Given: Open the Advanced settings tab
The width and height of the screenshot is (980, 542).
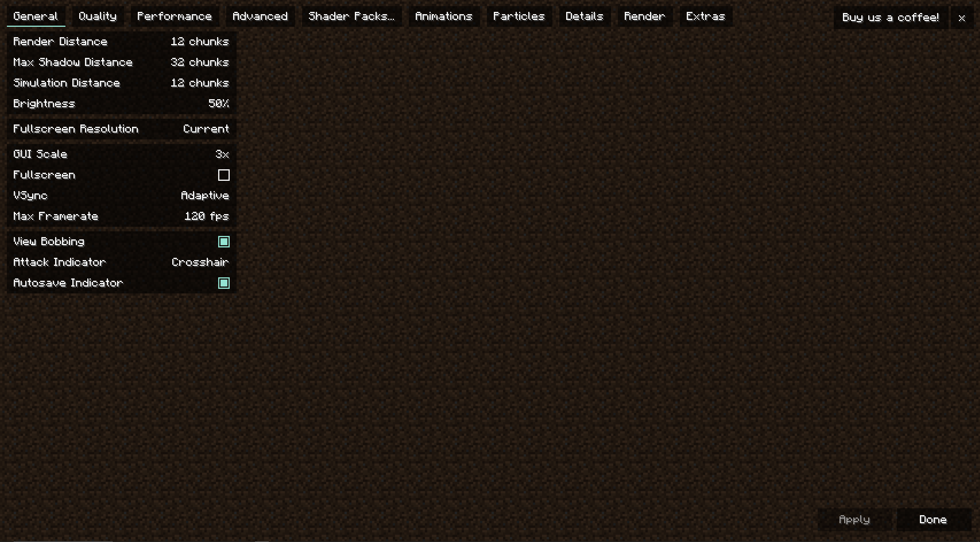Looking at the screenshot, I should [260, 15].
